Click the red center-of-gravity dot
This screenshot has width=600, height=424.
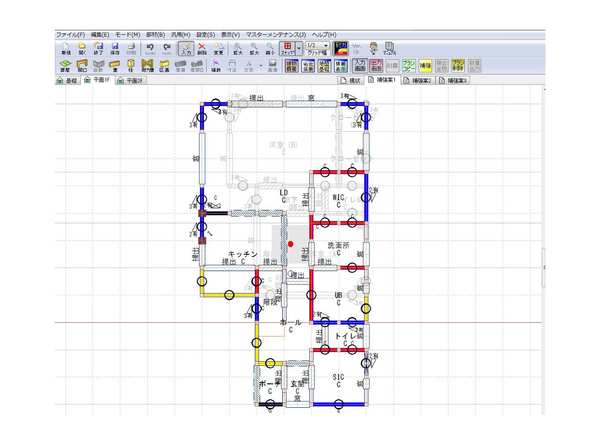(x=291, y=244)
